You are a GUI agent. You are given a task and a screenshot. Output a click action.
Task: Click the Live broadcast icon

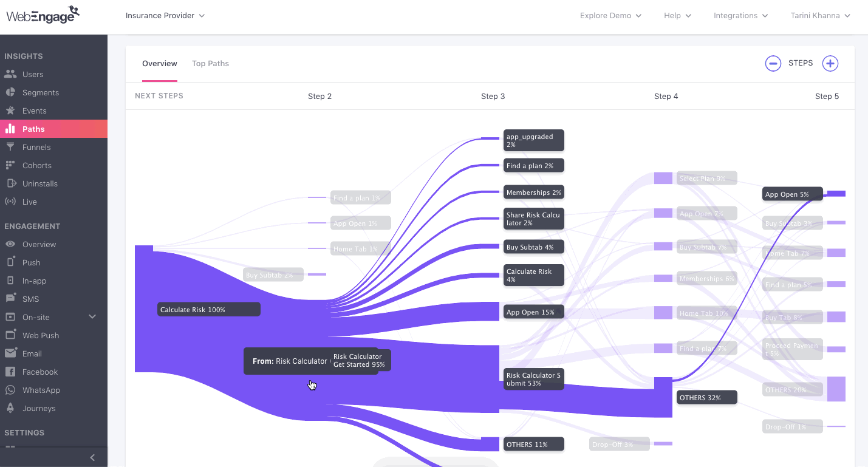coord(10,202)
